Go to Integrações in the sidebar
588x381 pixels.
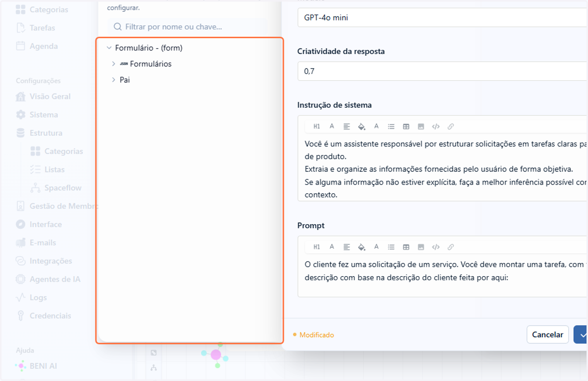tap(44, 261)
